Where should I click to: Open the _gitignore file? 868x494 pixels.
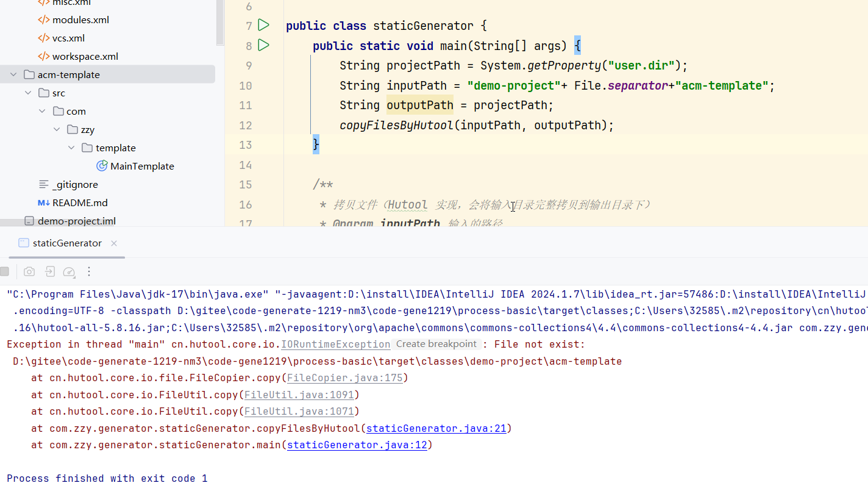tap(75, 184)
